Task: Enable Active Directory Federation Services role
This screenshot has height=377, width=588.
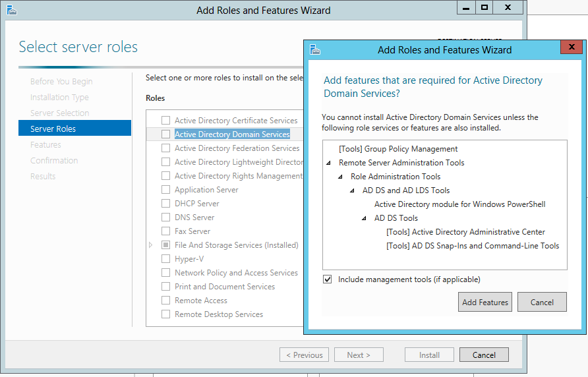Action: click(x=165, y=148)
